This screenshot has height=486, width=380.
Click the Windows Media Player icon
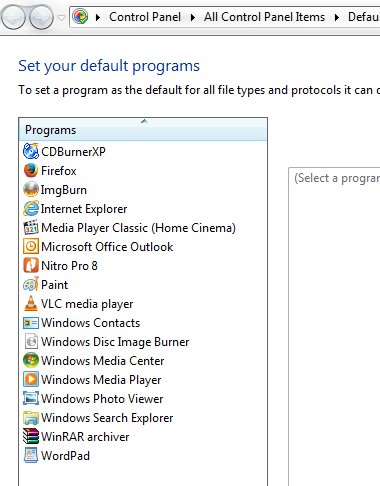(x=31, y=379)
